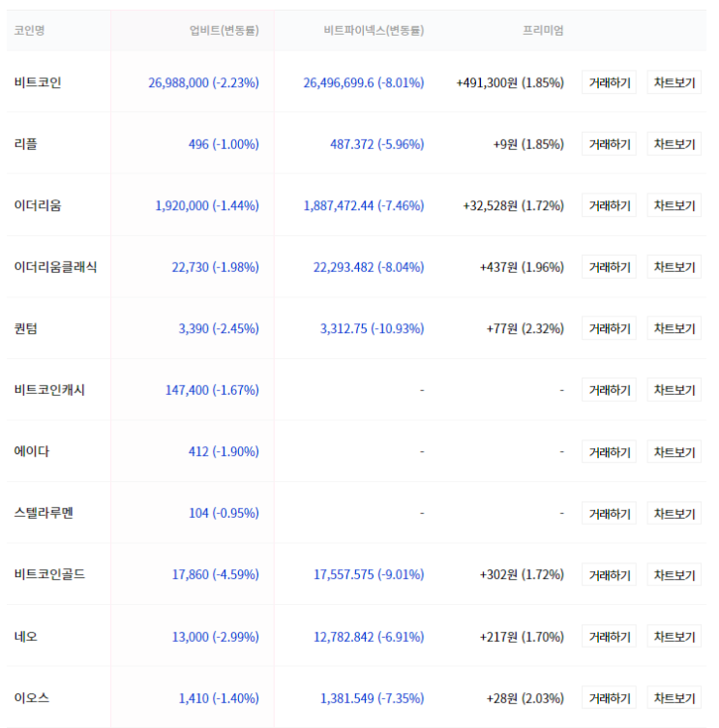Click 거래하기 for 이더리움클래식
The image size is (719, 728).
[x=609, y=267]
